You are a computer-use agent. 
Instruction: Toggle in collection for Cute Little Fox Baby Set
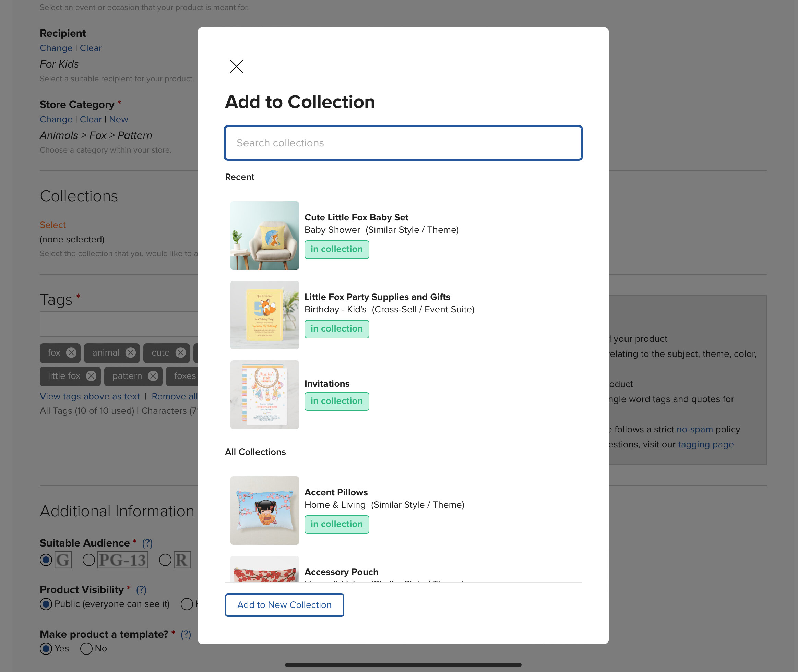[336, 249]
